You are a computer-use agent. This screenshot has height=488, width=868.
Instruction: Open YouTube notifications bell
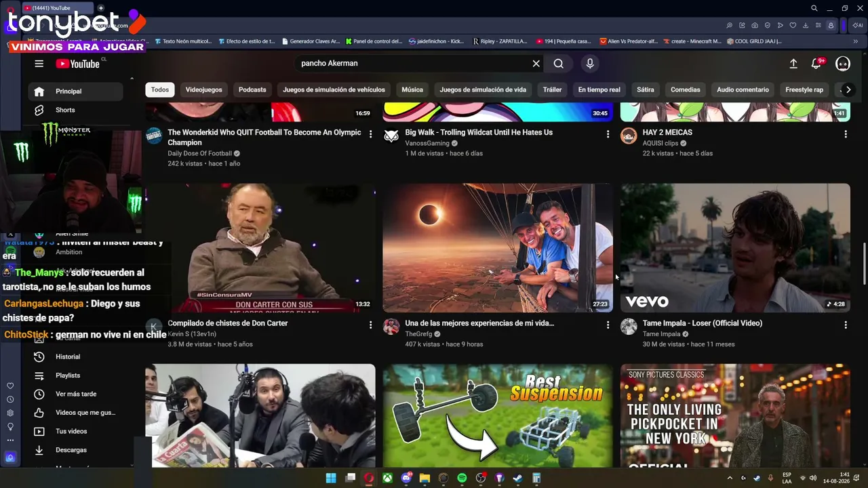coord(816,64)
